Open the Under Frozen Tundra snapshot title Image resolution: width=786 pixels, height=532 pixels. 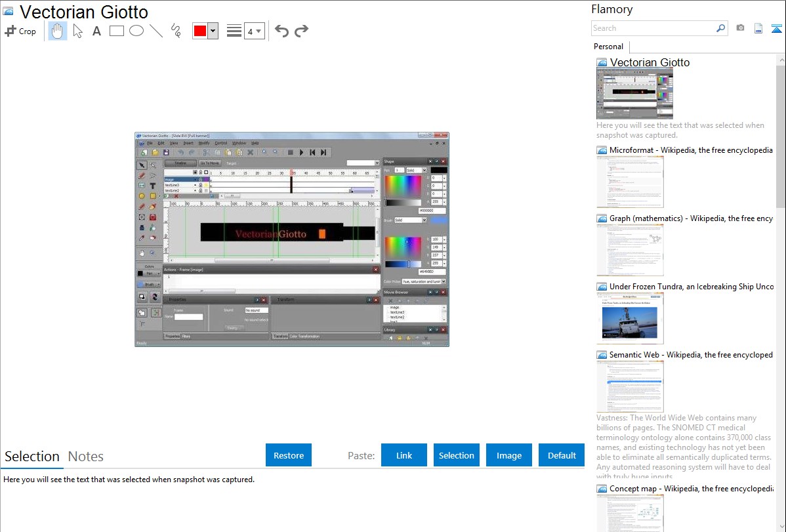692,286
